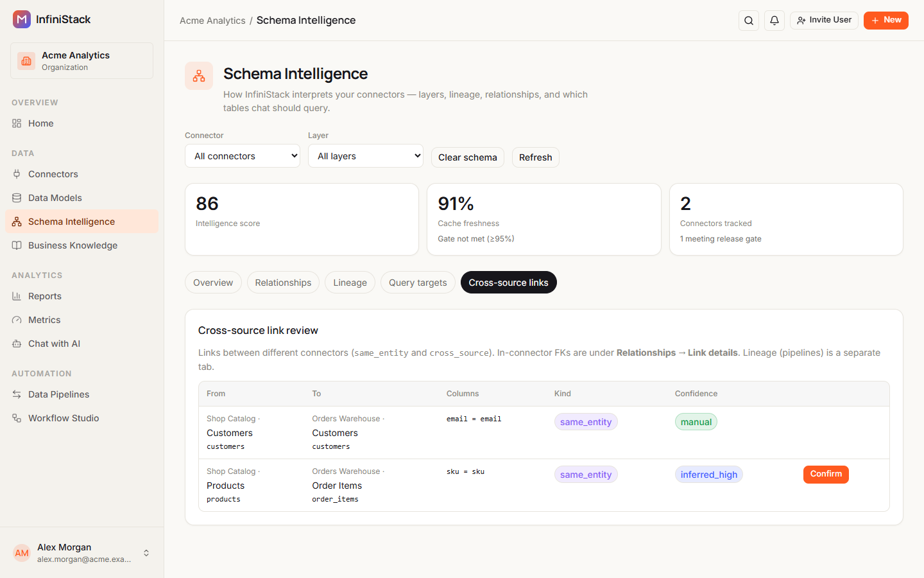Click the Schema Intelligence sidebar icon
The width and height of the screenshot is (924, 578).
(x=17, y=222)
